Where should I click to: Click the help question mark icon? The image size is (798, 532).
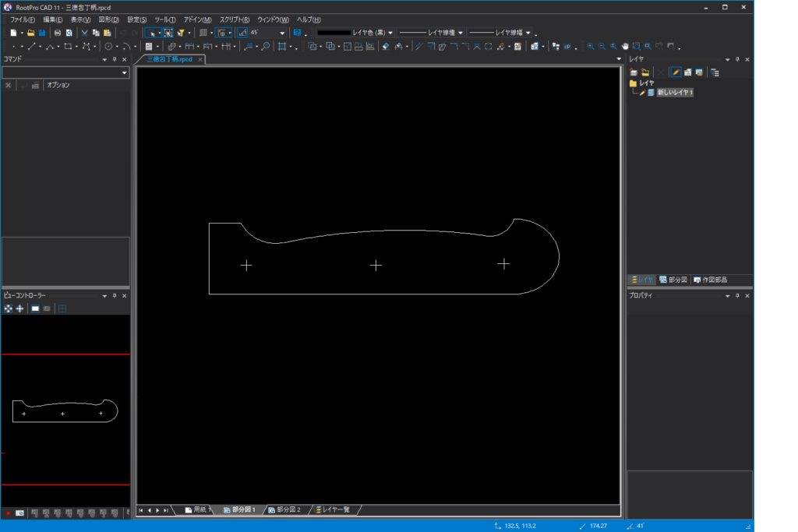[x=296, y=33]
